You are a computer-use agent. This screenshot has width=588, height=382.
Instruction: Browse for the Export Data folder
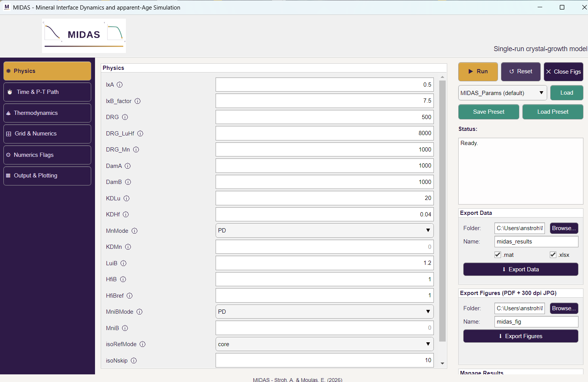[x=564, y=228]
